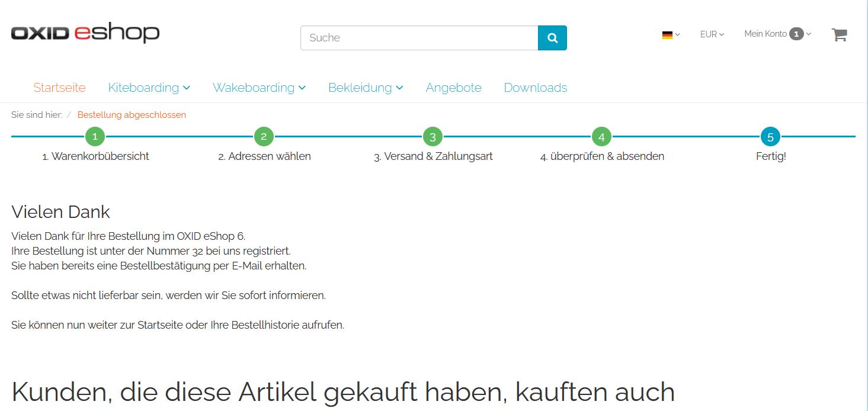The width and height of the screenshot is (868, 411).
Task: Click the Bestellung abgeschlossen breadcrumb link
Action: pos(132,115)
